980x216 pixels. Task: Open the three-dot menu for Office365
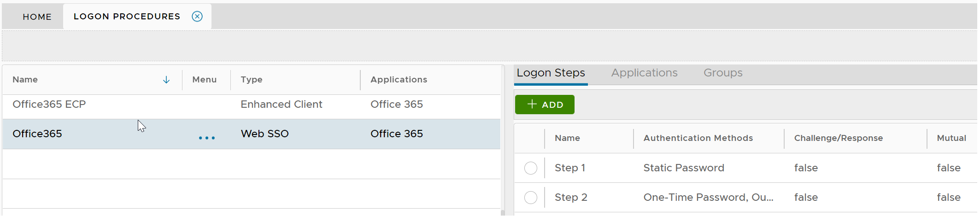tap(207, 138)
